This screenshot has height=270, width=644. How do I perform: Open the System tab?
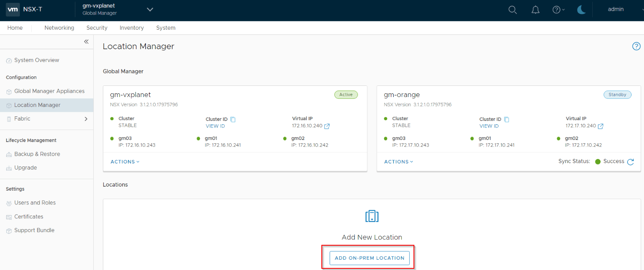pos(166,28)
